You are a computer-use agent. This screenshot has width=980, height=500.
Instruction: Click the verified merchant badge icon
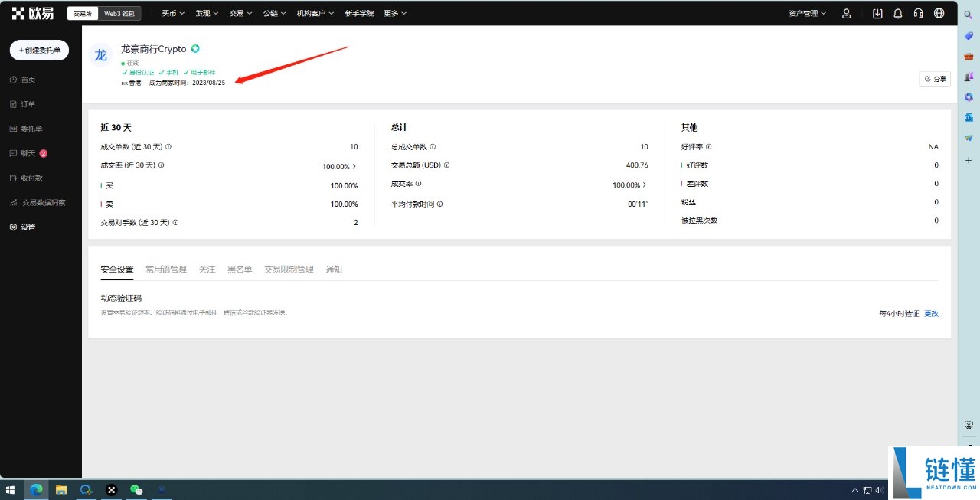[x=195, y=49]
